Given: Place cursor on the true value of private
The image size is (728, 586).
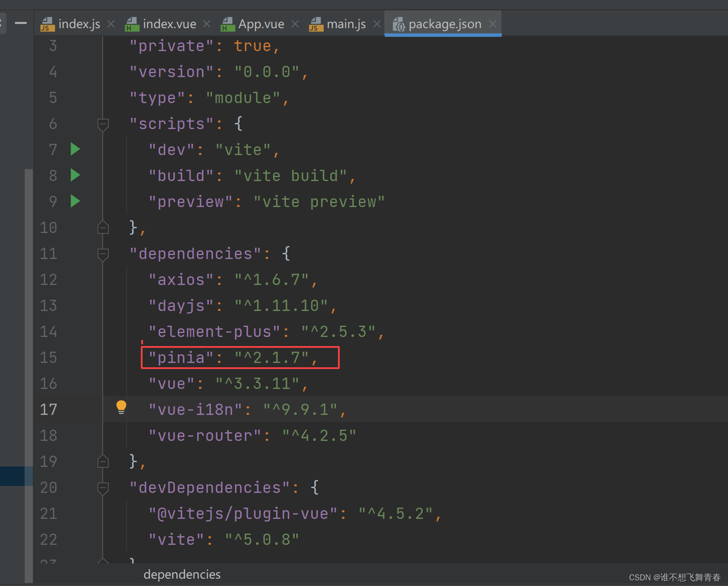Looking at the screenshot, I should pos(253,46).
